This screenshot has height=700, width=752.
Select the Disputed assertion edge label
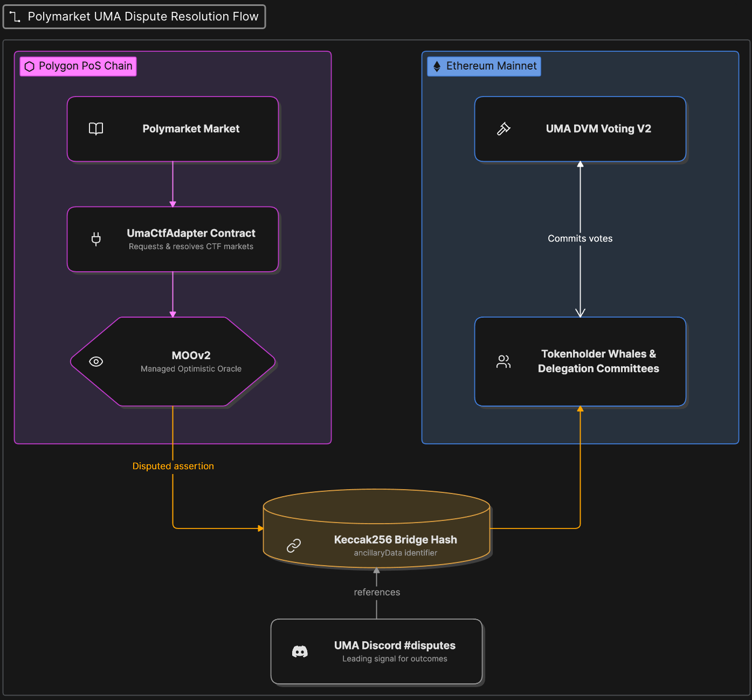pos(173,466)
